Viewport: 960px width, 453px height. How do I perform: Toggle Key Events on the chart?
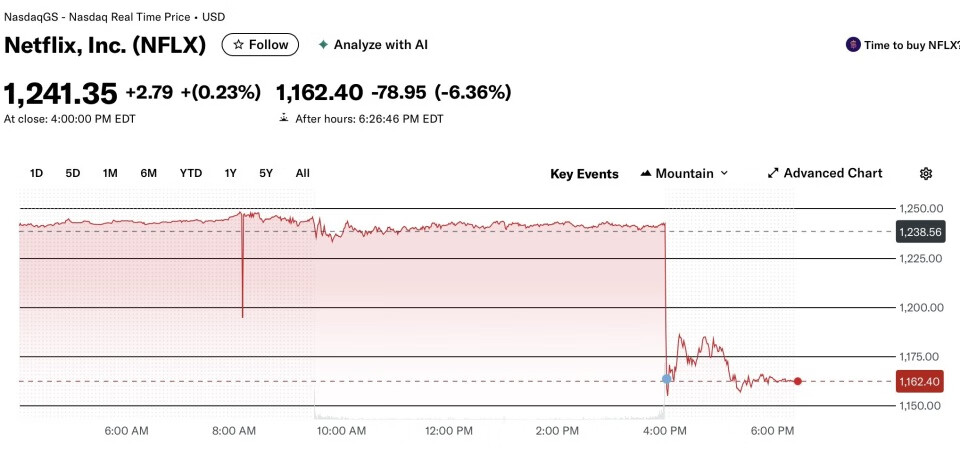click(584, 174)
